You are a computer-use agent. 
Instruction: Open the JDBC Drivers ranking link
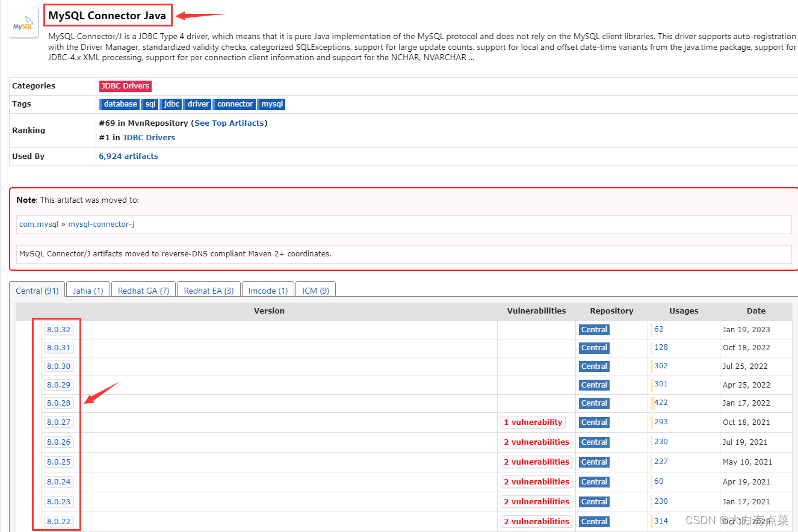(149, 137)
